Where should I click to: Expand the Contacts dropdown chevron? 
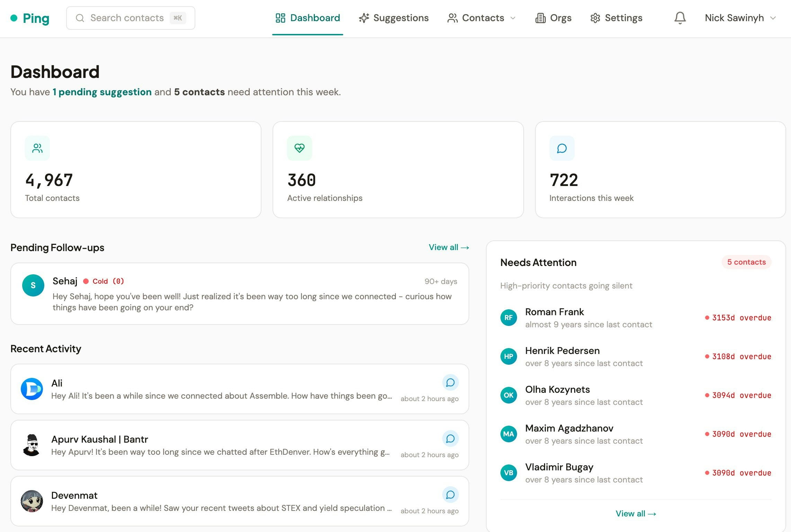[513, 18]
